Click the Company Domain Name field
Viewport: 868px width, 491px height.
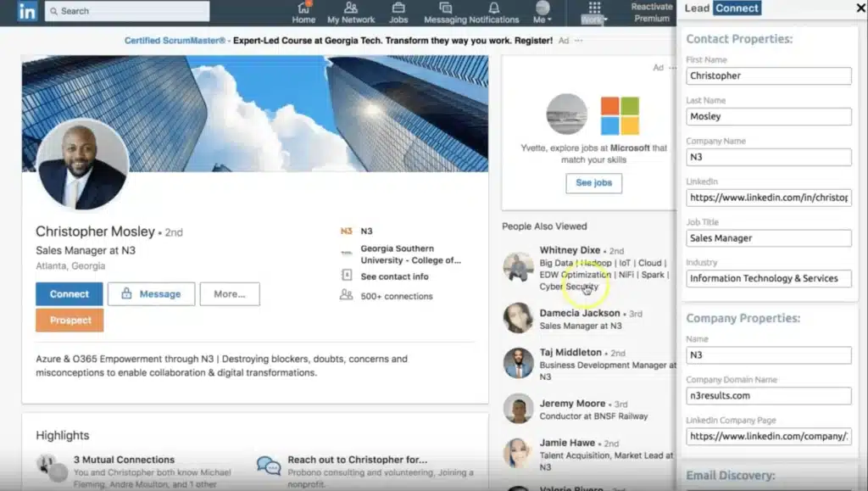(x=768, y=396)
